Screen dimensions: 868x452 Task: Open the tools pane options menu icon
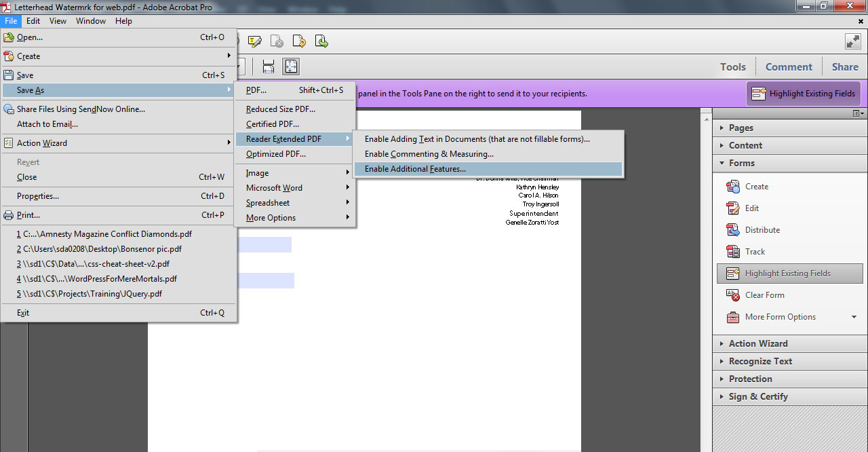pos(858,113)
